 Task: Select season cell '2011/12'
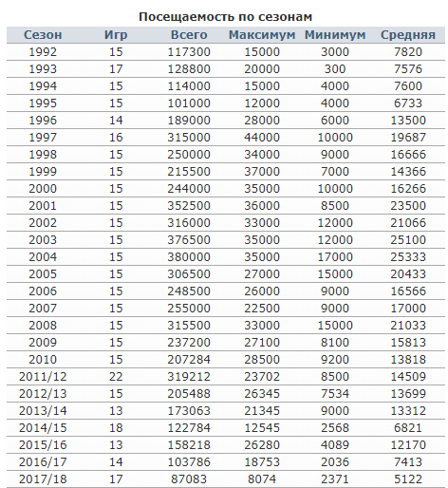point(43,377)
